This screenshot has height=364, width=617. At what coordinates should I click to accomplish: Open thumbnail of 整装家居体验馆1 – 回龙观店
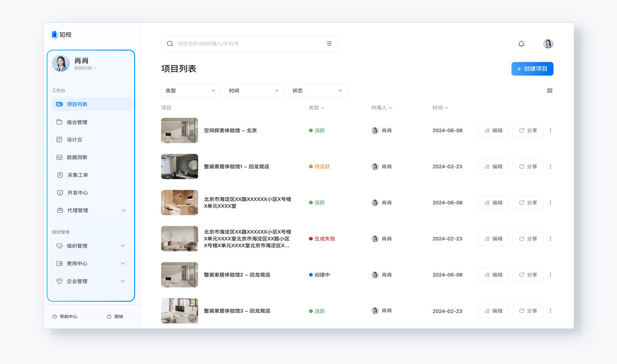180,166
